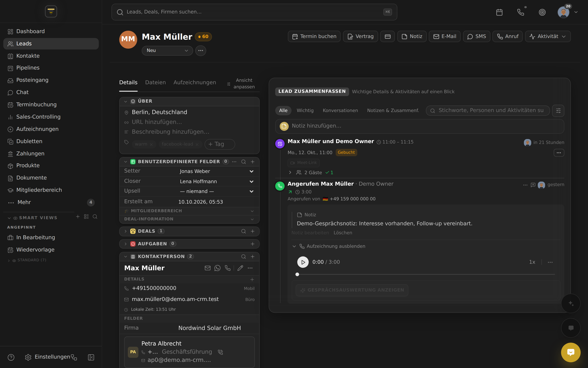Viewport: 588px width, 368px height.
Task: Click the Lead zusammenfassen button
Action: (312, 92)
